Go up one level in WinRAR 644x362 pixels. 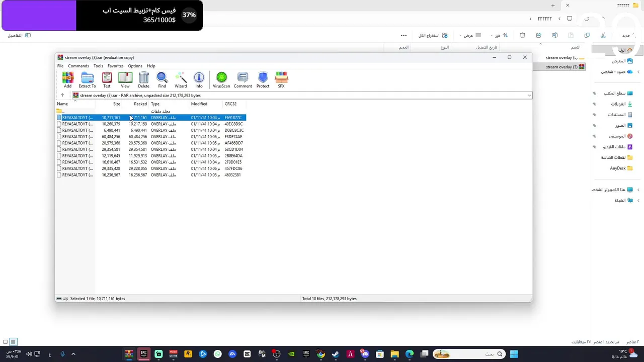click(62, 96)
